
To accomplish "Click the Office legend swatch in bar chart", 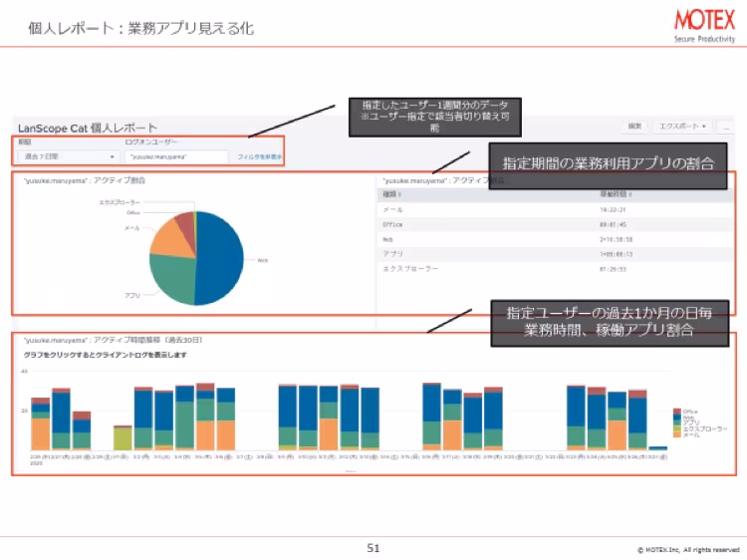I will pos(676,412).
